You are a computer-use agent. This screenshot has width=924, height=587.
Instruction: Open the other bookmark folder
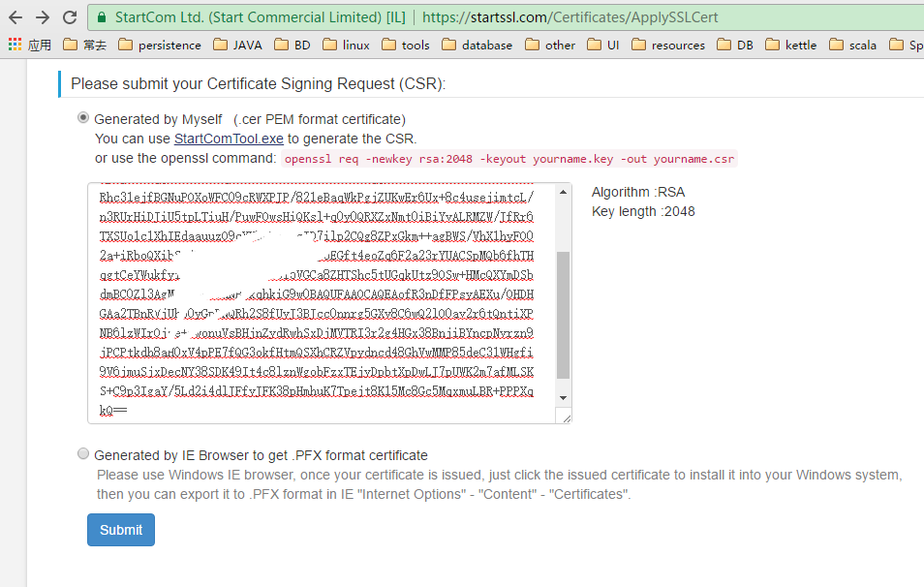(550, 45)
